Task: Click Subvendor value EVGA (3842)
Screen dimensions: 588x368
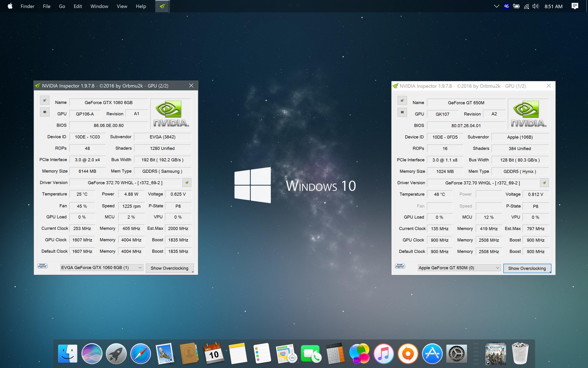Action: 162,137
